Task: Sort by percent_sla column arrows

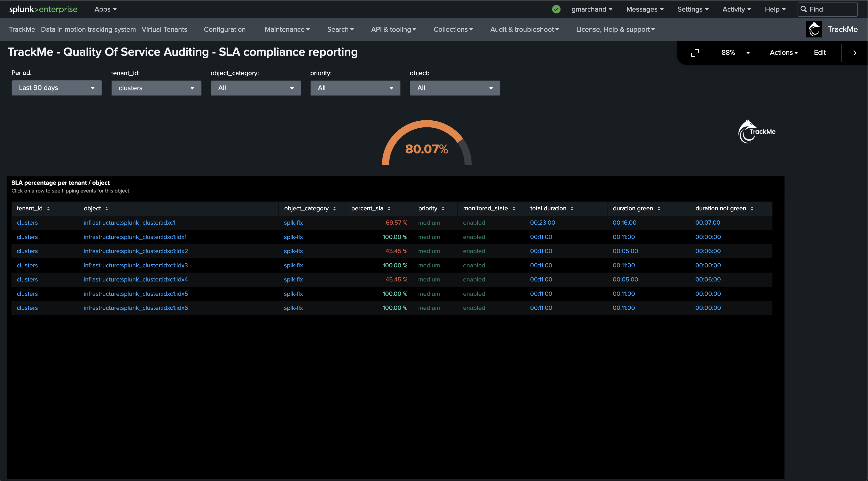Action: pyautogui.click(x=389, y=209)
